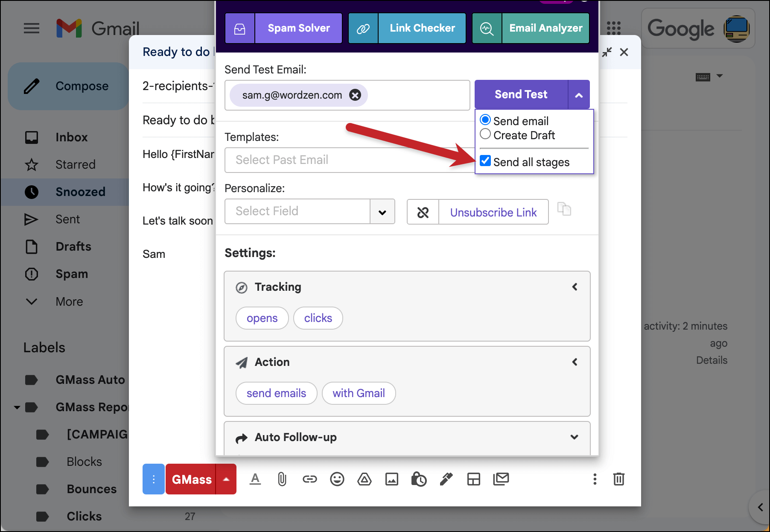Click the Link Checker button
This screenshot has height=532, width=770.
[422, 28]
